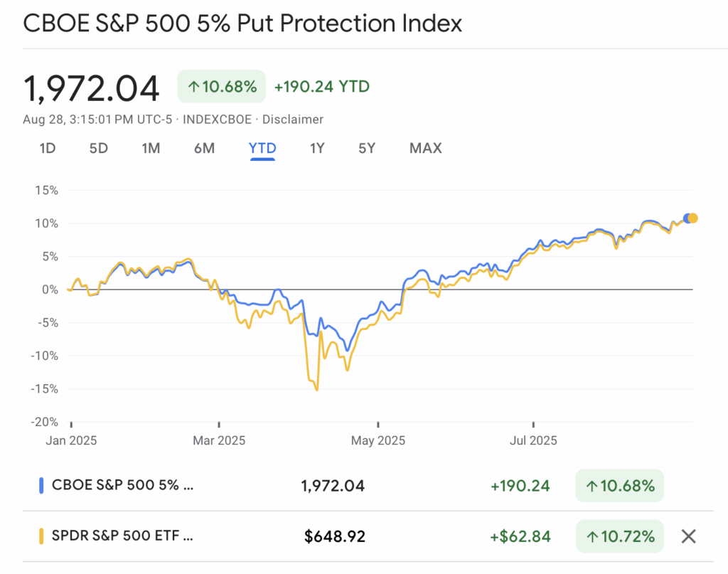Select the 6M time range

204,149
